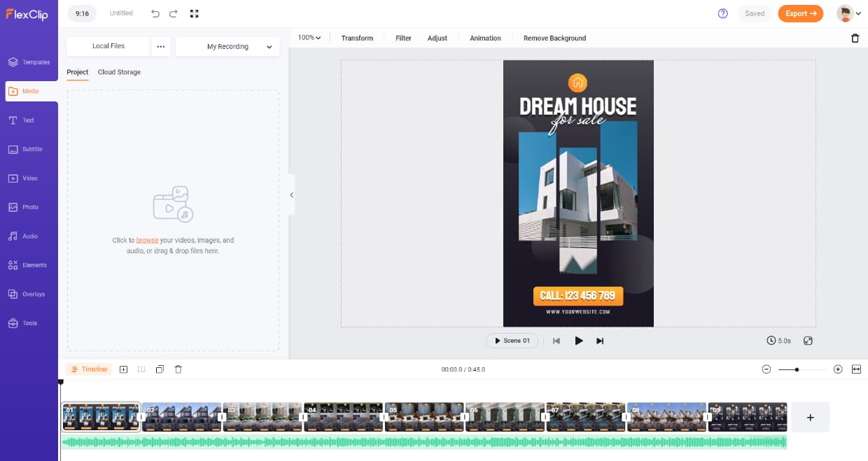Click the Local Files button
This screenshot has height=461, width=868.
click(108, 46)
